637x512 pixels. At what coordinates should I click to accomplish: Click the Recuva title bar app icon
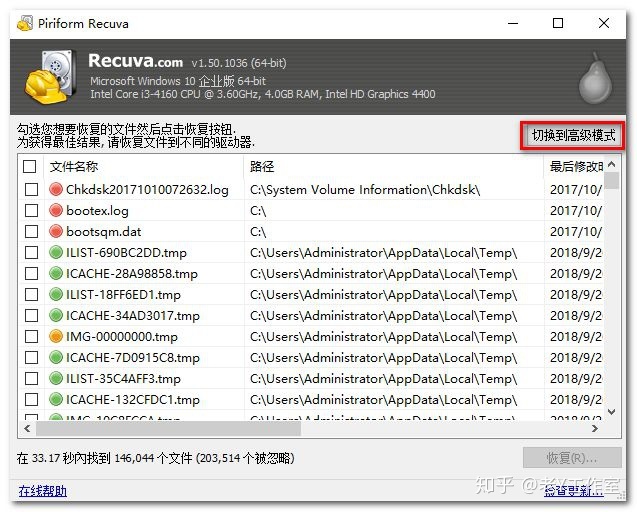tap(25, 23)
